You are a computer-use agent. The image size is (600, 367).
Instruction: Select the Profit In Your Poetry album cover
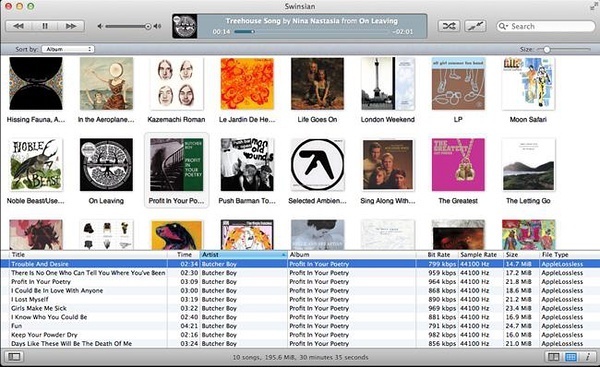pyautogui.click(x=176, y=165)
